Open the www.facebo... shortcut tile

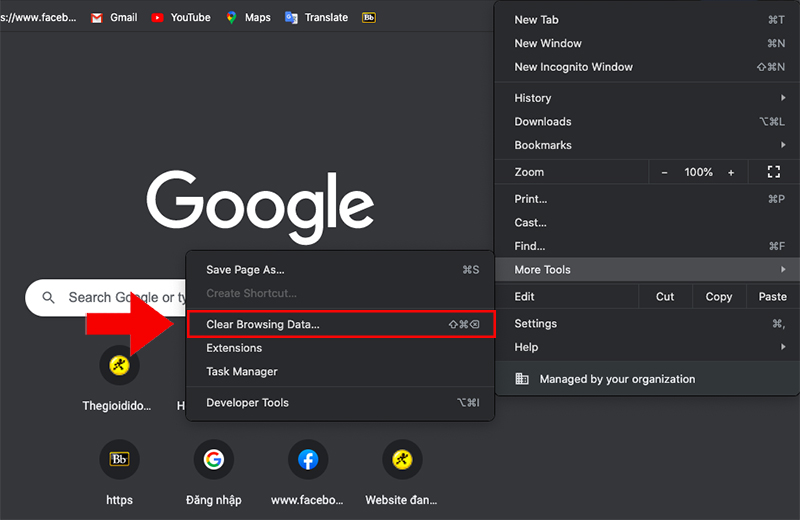point(308,473)
